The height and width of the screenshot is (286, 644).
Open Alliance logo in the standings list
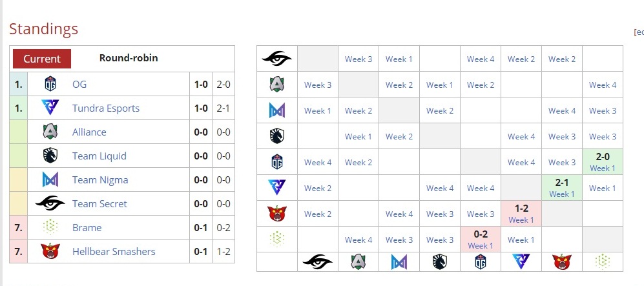coord(51,132)
